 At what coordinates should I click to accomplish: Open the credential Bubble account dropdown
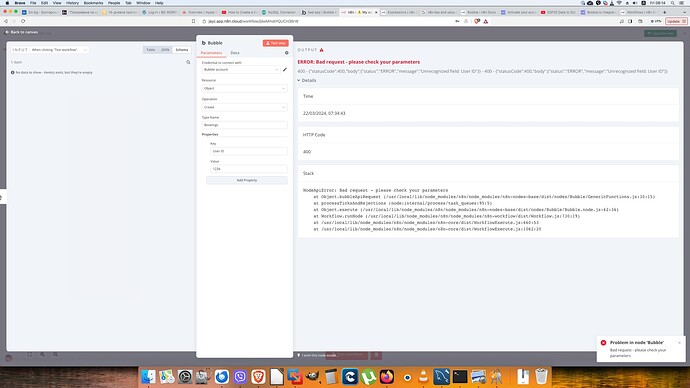point(241,70)
